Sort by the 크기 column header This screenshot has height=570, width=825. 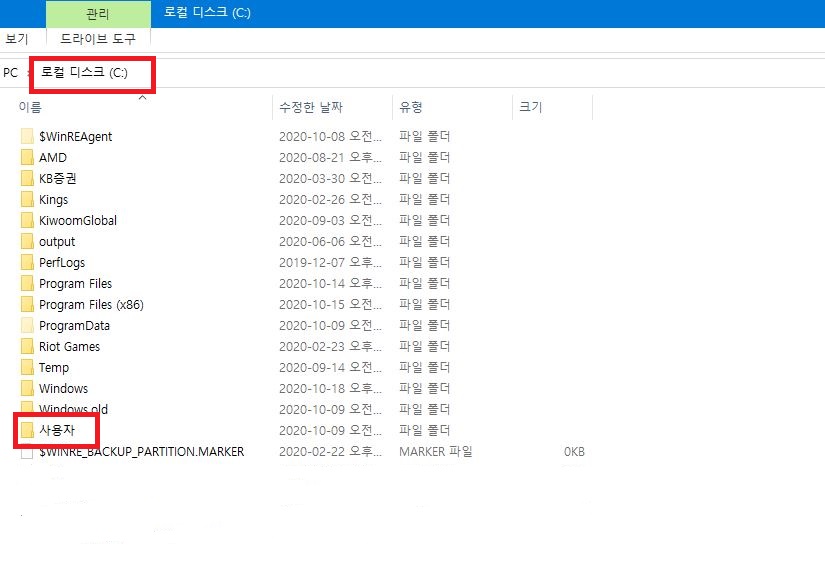(530, 107)
